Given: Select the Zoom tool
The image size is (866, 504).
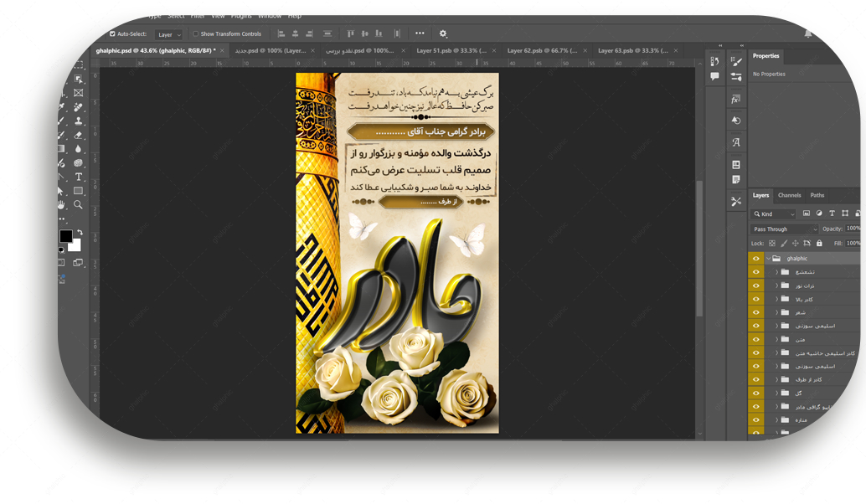Looking at the screenshot, I should 78,204.
